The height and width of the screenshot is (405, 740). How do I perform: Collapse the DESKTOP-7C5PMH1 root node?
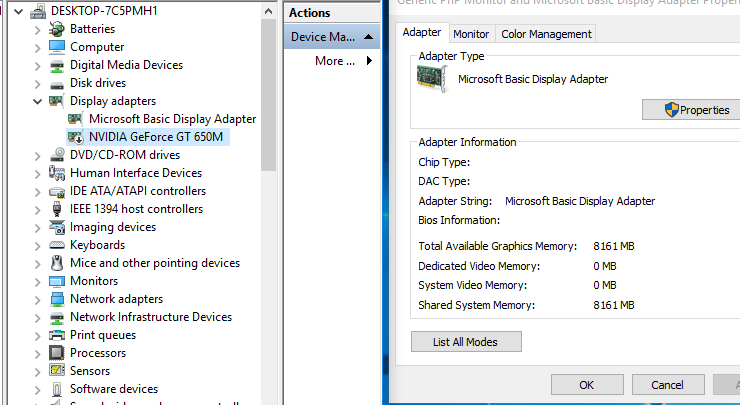pos(18,11)
